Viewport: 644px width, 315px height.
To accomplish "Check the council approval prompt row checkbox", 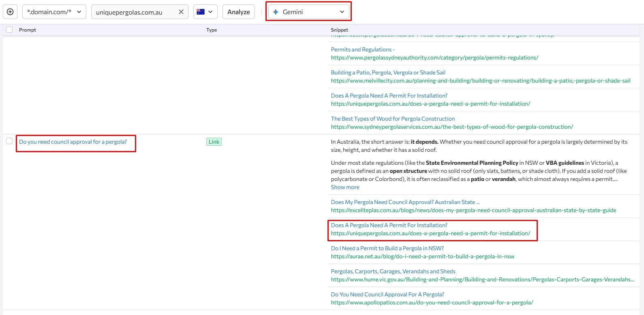I will coord(9,141).
